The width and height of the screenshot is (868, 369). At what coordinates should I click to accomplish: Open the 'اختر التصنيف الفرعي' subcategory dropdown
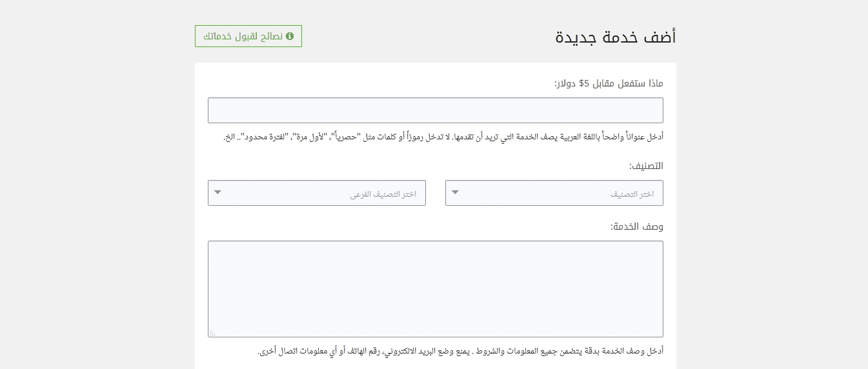tap(316, 193)
